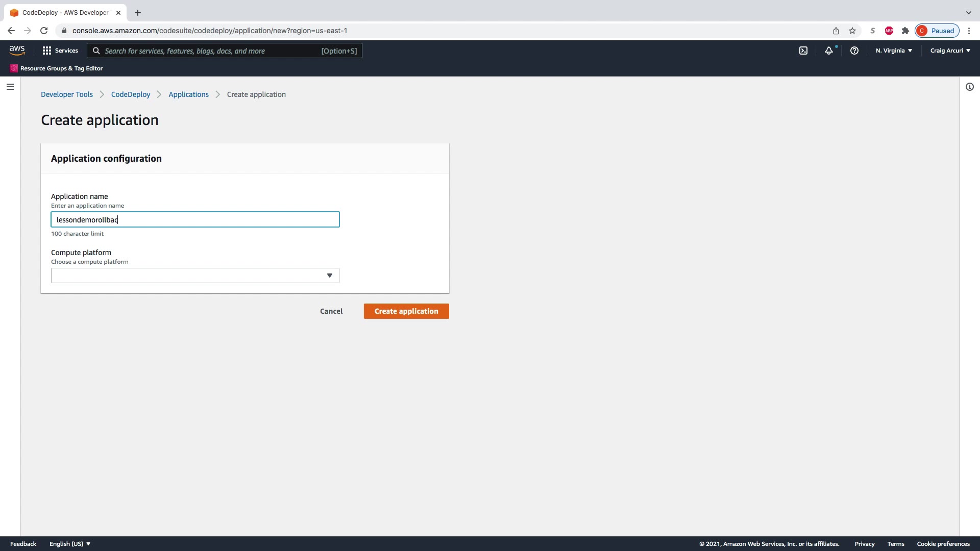The image size is (980, 551).
Task: Expand the Compute platform dropdown
Action: (x=195, y=275)
